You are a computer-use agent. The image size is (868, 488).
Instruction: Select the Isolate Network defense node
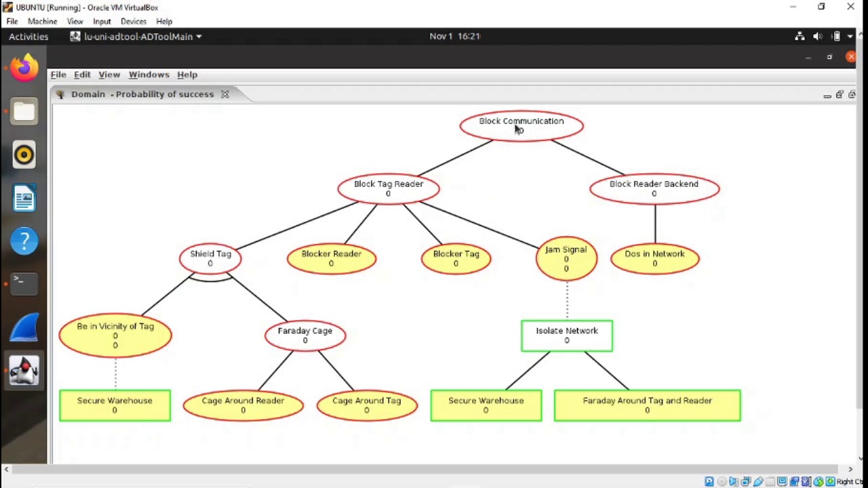pyautogui.click(x=567, y=335)
